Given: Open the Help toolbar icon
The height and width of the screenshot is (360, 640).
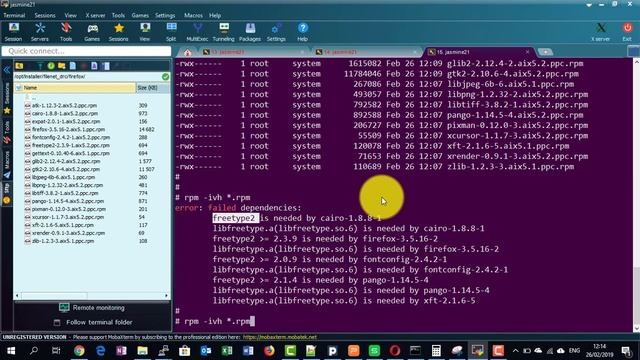Looking at the screenshot, I should (302, 32).
